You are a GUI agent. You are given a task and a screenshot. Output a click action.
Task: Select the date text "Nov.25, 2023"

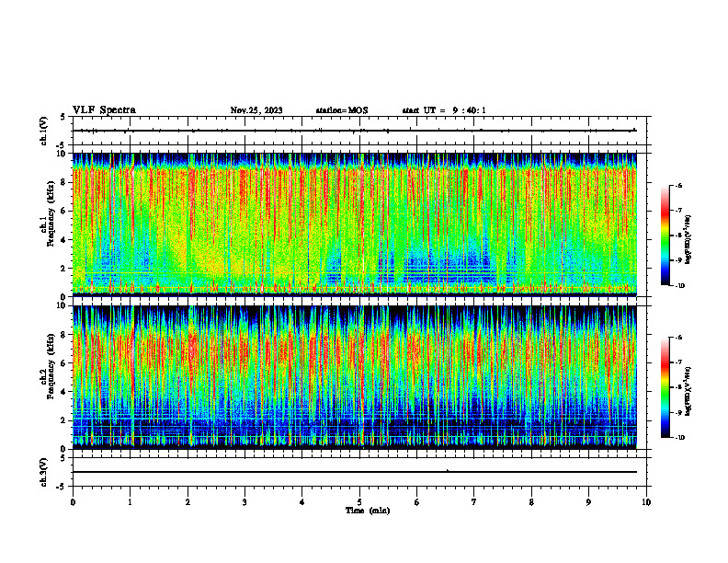[256, 110]
